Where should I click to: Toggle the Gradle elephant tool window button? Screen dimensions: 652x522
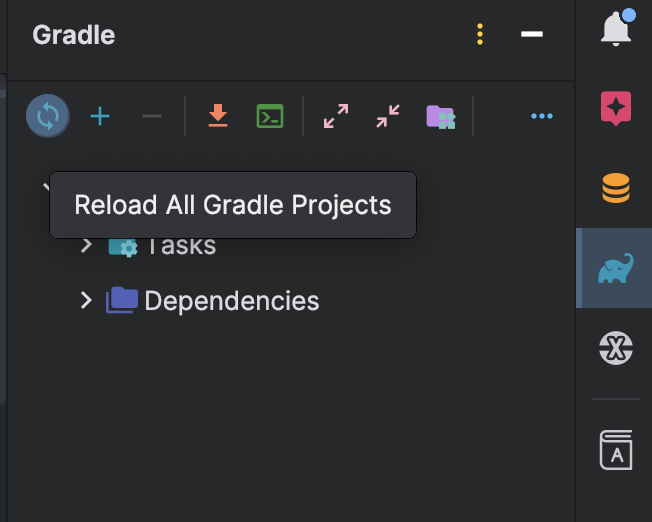pyautogui.click(x=616, y=268)
